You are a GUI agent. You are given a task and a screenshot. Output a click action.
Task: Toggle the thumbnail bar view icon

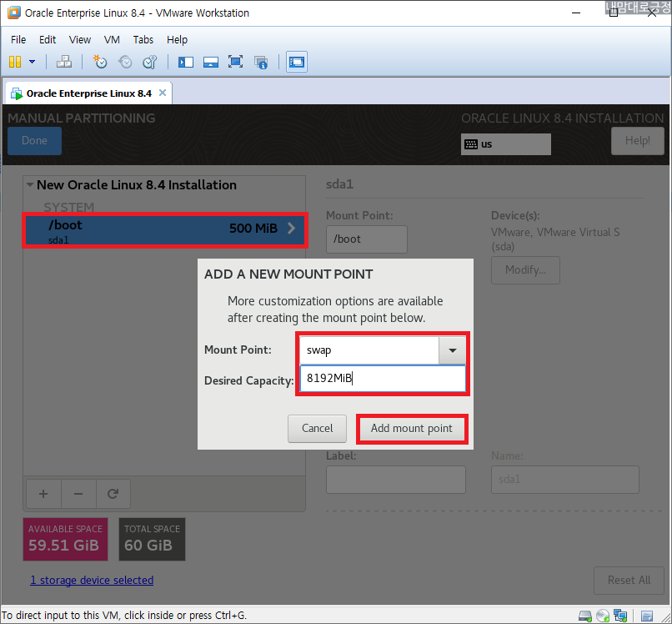(x=211, y=63)
